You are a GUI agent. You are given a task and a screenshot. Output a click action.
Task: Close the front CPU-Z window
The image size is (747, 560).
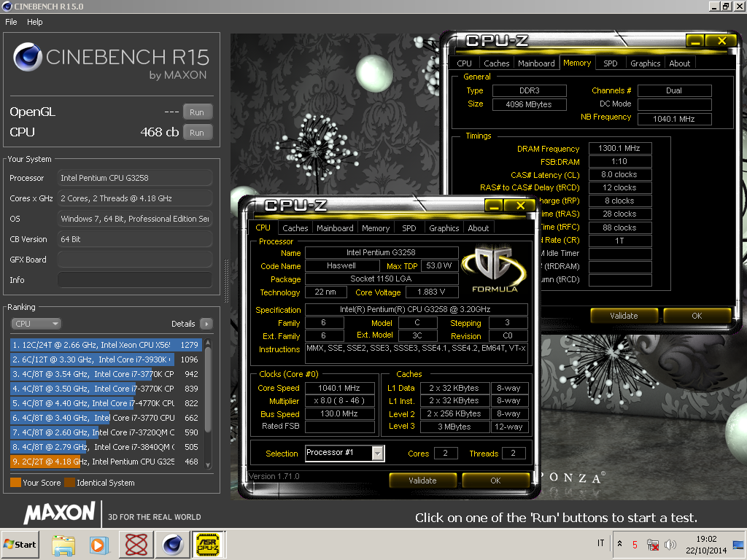521,206
